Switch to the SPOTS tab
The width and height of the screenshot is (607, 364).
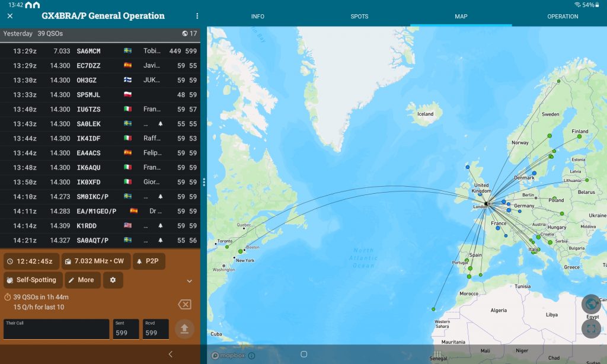[359, 17]
